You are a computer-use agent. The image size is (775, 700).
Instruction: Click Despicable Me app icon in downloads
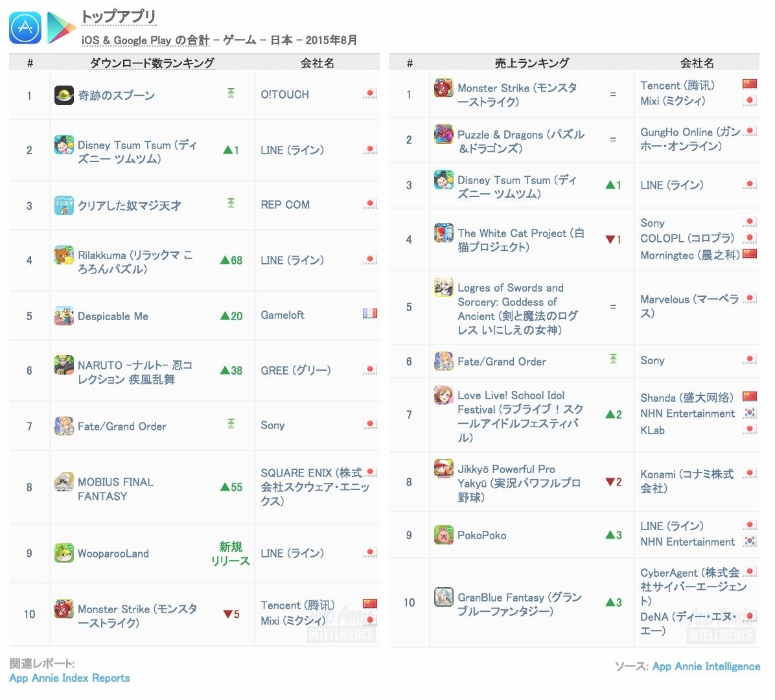(64, 316)
